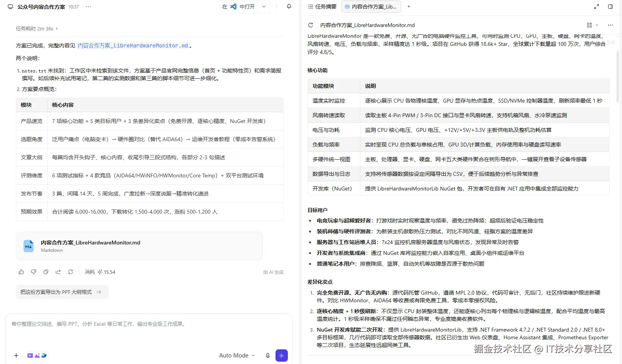Screen dimensions: 622x364
Task: Click the 选题角度 table cell
Action: coord(32,139)
